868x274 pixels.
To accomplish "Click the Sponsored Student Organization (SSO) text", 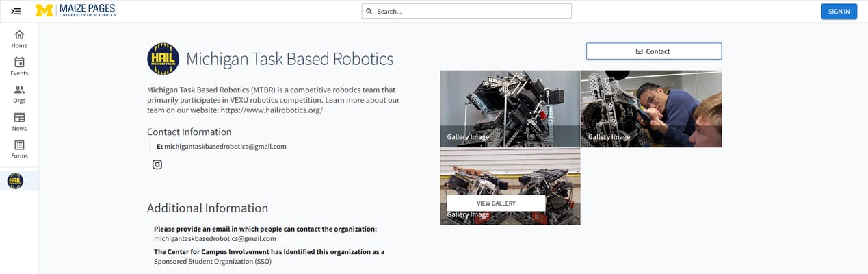I will point(213,262).
